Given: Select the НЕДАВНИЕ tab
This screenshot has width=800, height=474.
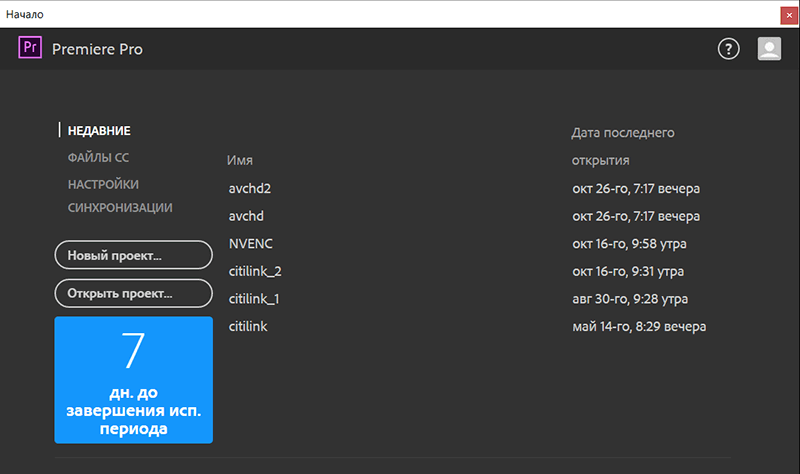Looking at the screenshot, I should (99, 131).
